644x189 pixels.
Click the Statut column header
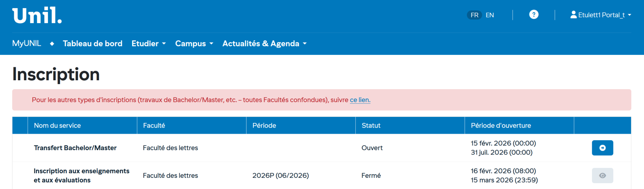pyautogui.click(x=371, y=126)
